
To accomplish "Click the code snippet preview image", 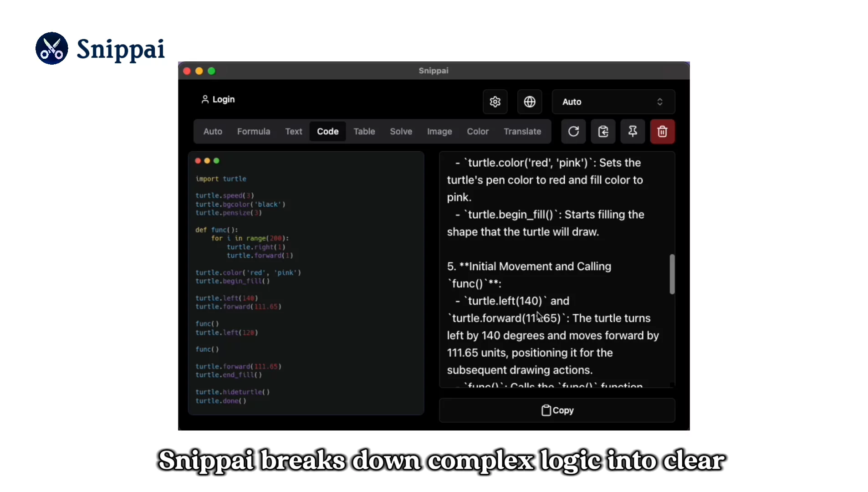I will pos(306,283).
